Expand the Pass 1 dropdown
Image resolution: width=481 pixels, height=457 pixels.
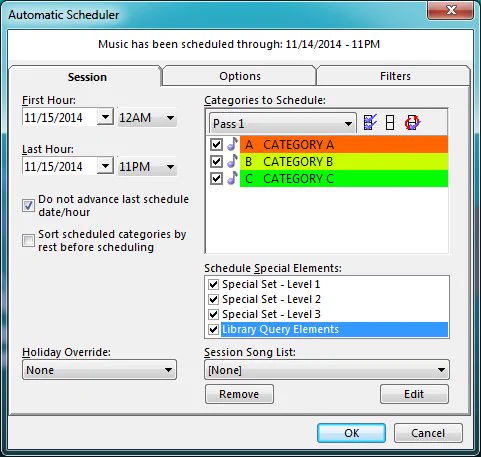[x=282, y=124]
